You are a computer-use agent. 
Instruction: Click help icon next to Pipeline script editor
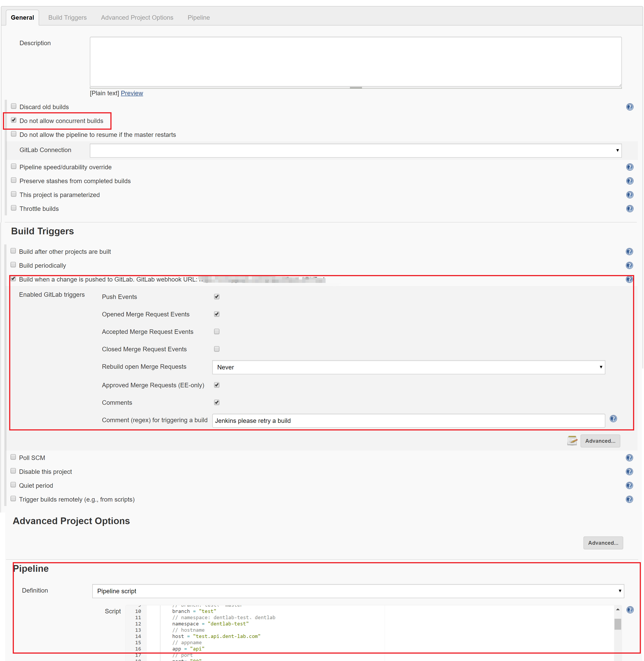pyautogui.click(x=630, y=610)
